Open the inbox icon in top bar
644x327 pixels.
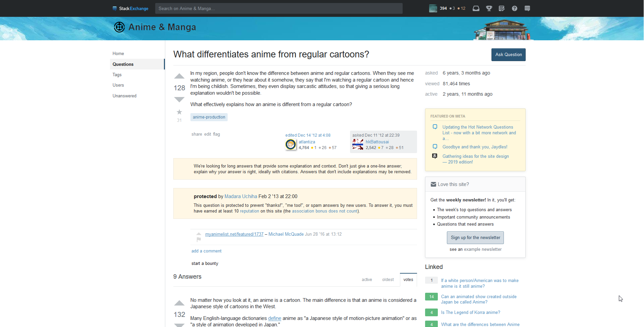pos(476,8)
